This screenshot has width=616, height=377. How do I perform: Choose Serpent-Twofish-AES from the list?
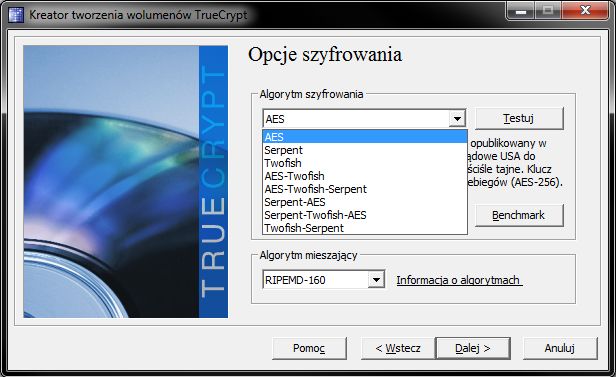(365, 215)
